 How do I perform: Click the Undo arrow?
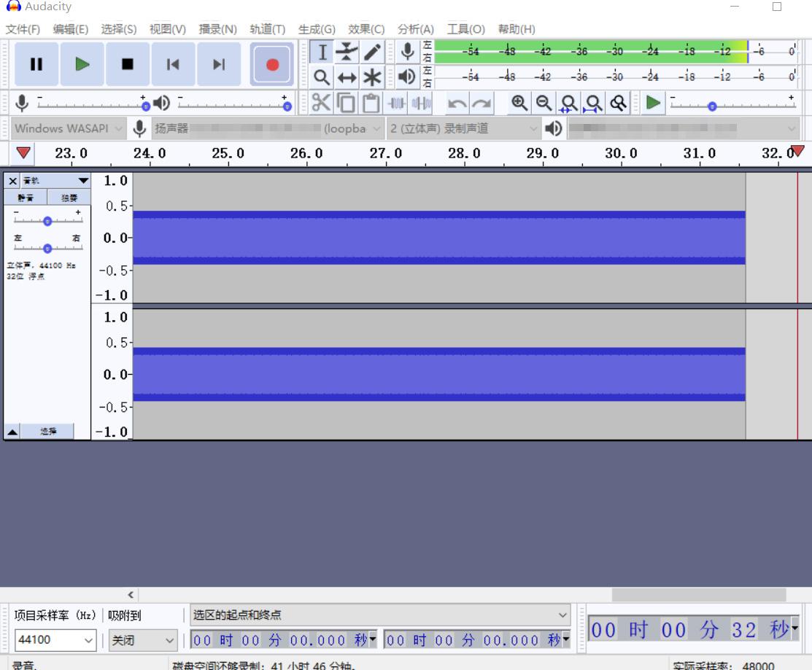point(457,103)
